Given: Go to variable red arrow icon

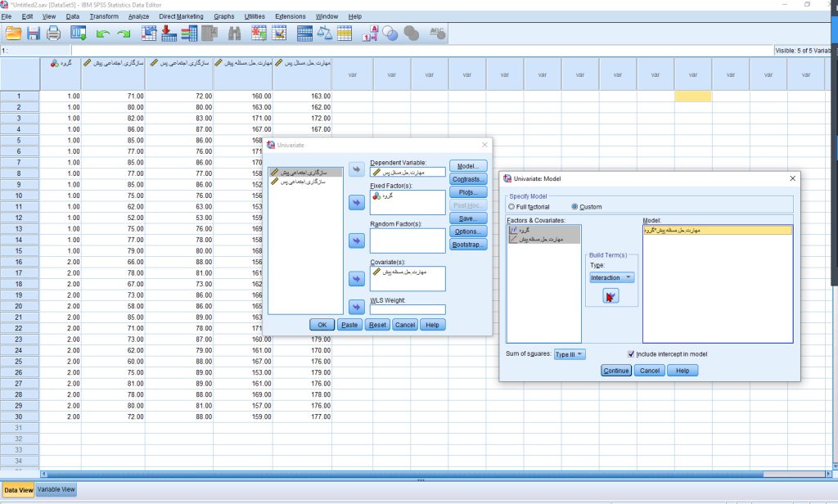Looking at the screenshot, I should tap(169, 34).
